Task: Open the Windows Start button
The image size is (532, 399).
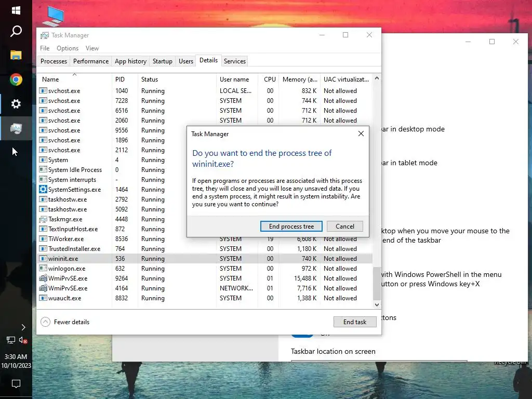Action: click(x=16, y=10)
